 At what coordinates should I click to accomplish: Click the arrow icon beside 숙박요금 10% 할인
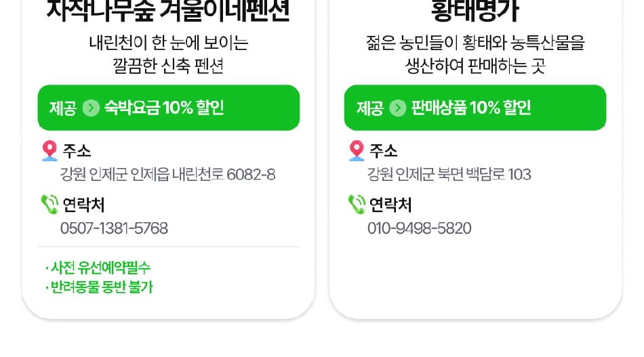pyautogui.click(x=91, y=108)
